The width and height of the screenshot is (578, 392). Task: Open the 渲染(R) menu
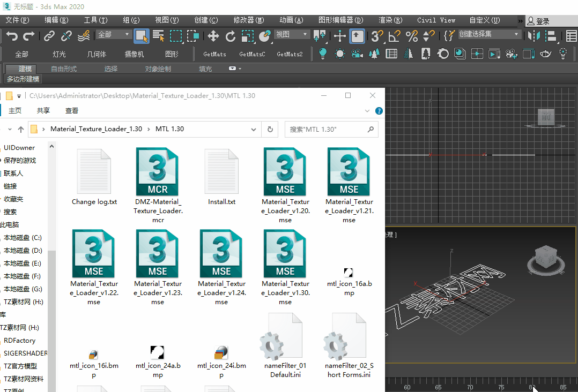[390, 20]
